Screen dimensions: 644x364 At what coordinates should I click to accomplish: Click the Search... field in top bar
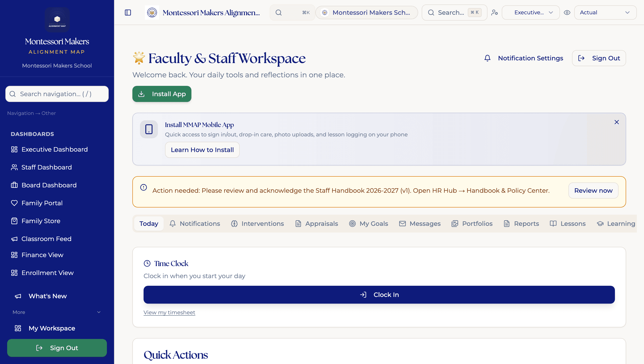(x=454, y=13)
